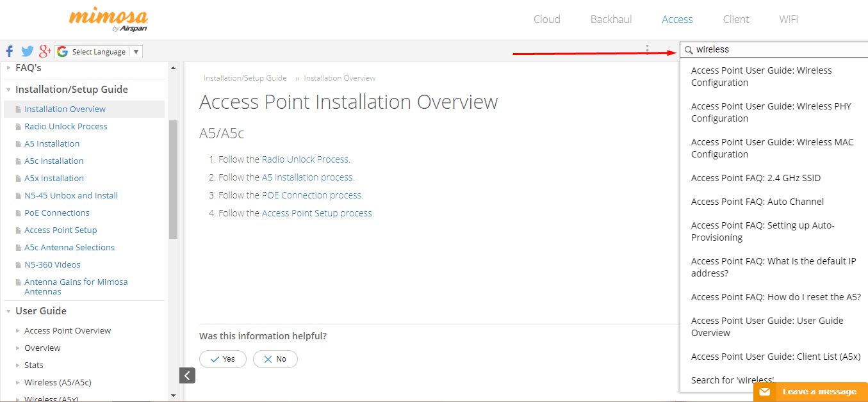Image resolution: width=868 pixels, height=402 pixels.
Task: Open the Cloud menu
Action: click(x=546, y=19)
